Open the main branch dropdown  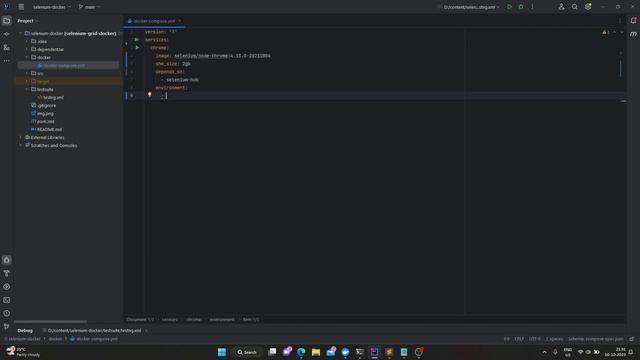pos(89,7)
